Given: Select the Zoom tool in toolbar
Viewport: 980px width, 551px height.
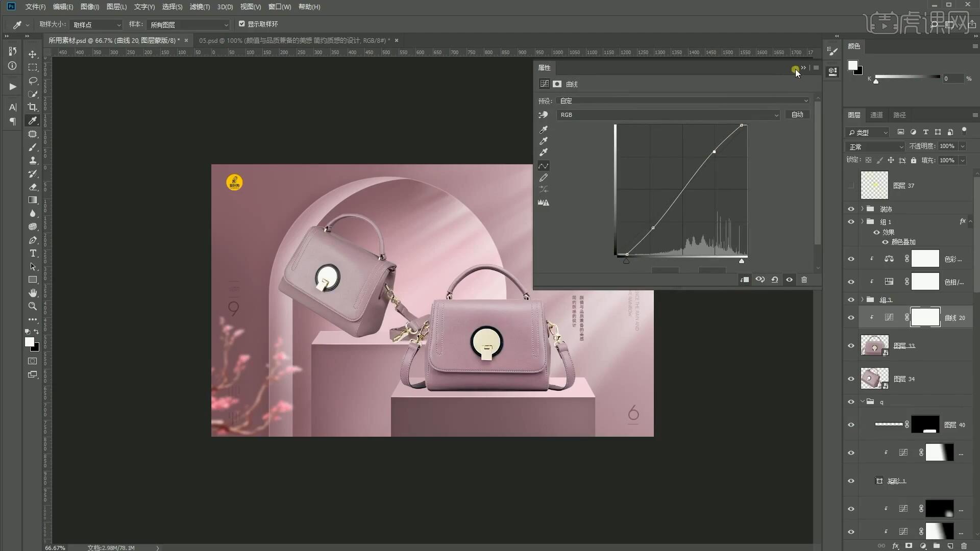Looking at the screenshot, I should pos(33,306).
